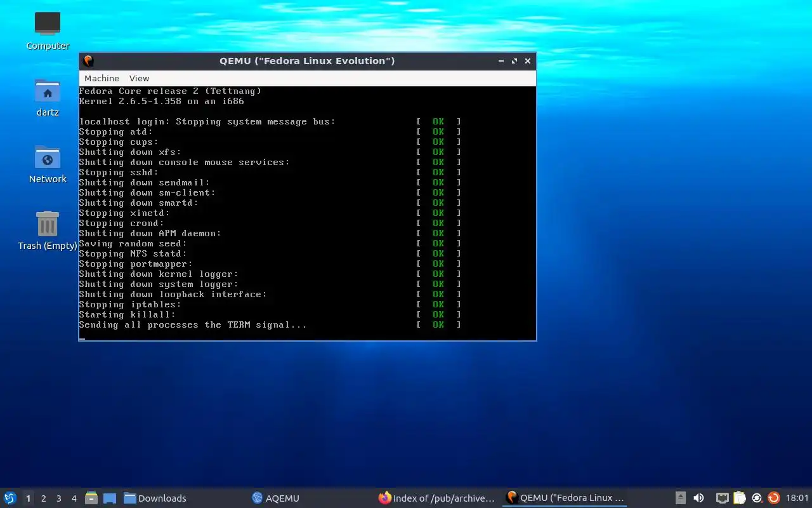Minimize the QEMU window
Image resolution: width=812 pixels, height=508 pixels.
(501, 61)
